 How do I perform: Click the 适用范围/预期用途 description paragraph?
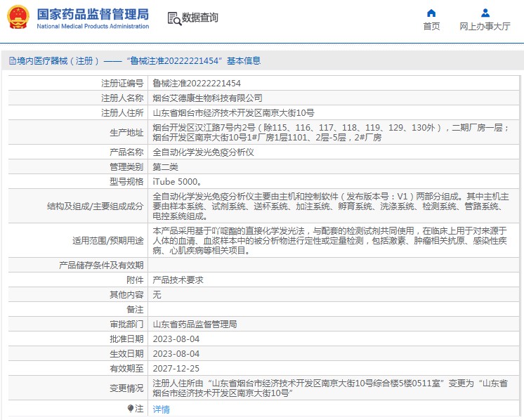click(330, 241)
